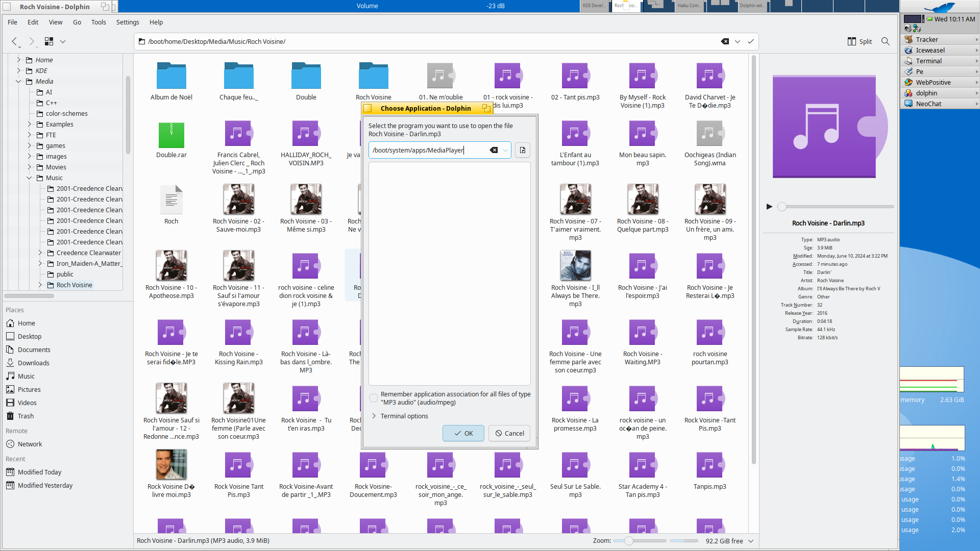Screen dimensions: 980x551
Task: Expand the Roch Voisine tree folder
Action: click(x=40, y=285)
